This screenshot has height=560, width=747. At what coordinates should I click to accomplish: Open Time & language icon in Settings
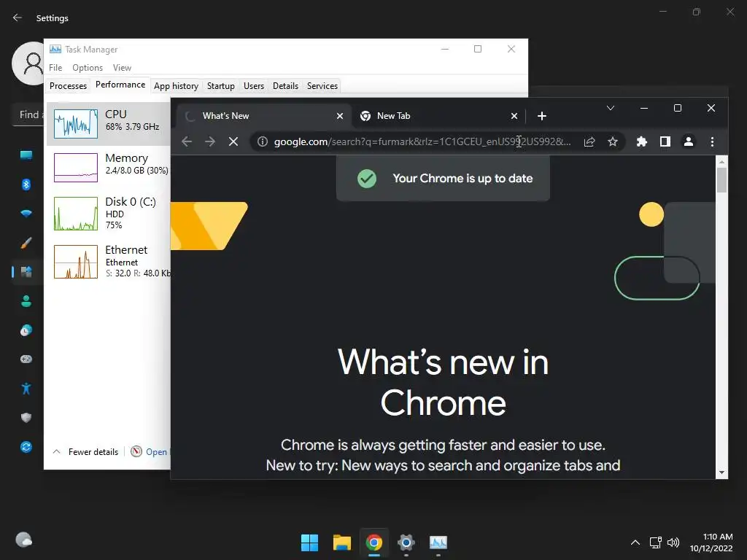(x=26, y=330)
